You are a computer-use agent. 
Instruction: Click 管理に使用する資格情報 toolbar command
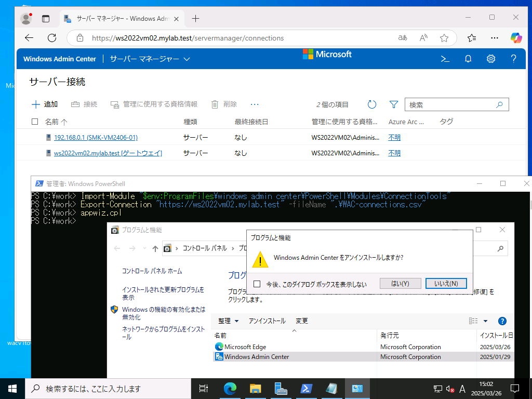point(154,104)
